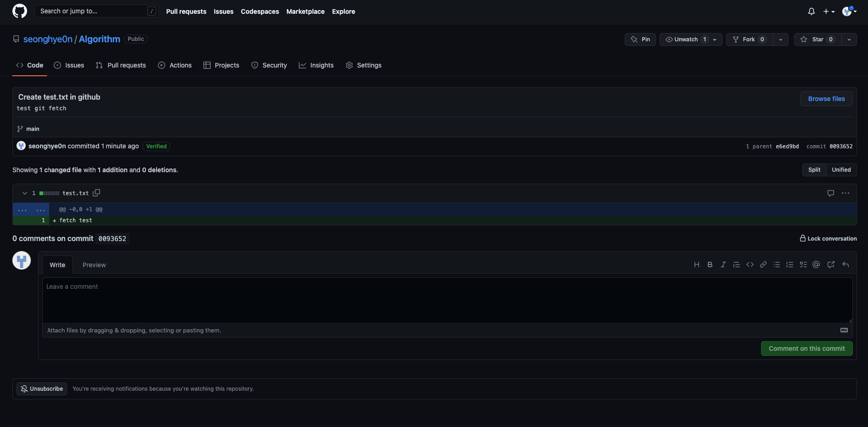The height and width of the screenshot is (427, 868).
Task: Apply italic formatting
Action: pyautogui.click(x=723, y=264)
